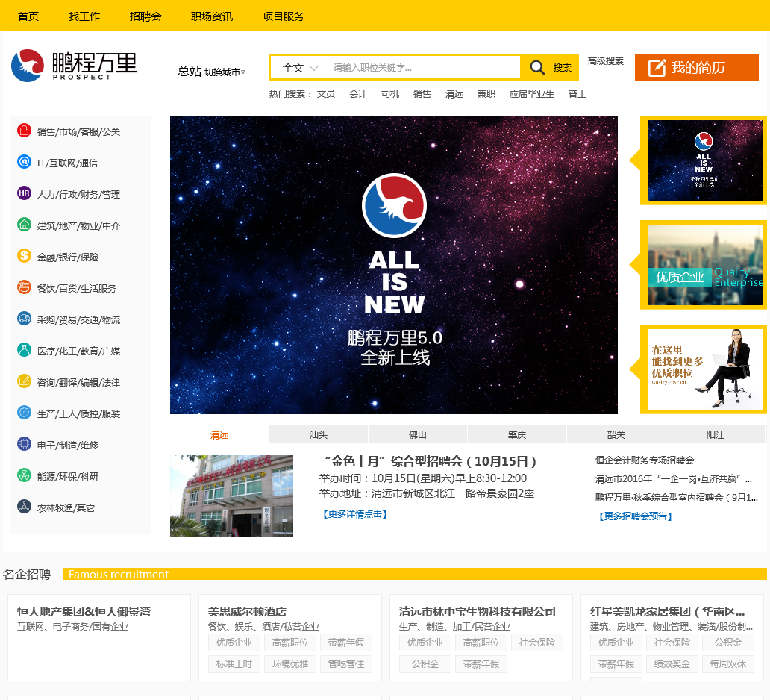The height and width of the screenshot is (700, 770).
Task: Click the edit icon for 咨询/翻译/编辑/法律
Action: (24, 381)
